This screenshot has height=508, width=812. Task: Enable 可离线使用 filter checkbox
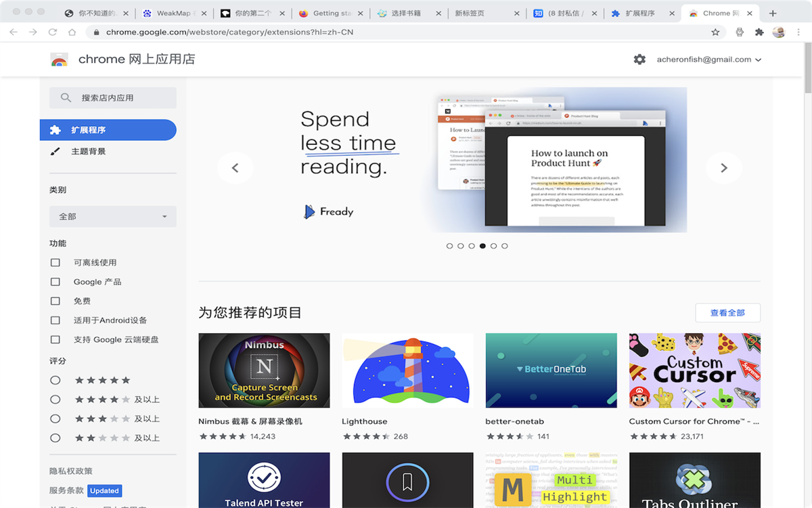(x=55, y=262)
